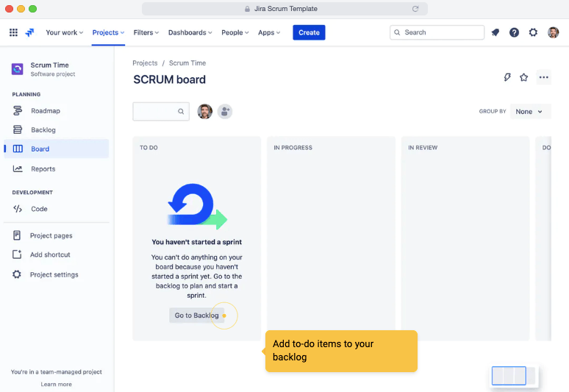This screenshot has height=392, width=569.
Task: Click the board search input box
Action: 161,112
